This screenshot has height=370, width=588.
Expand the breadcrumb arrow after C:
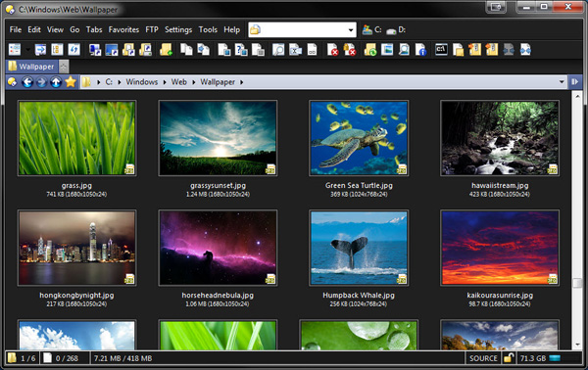click(120, 82)
